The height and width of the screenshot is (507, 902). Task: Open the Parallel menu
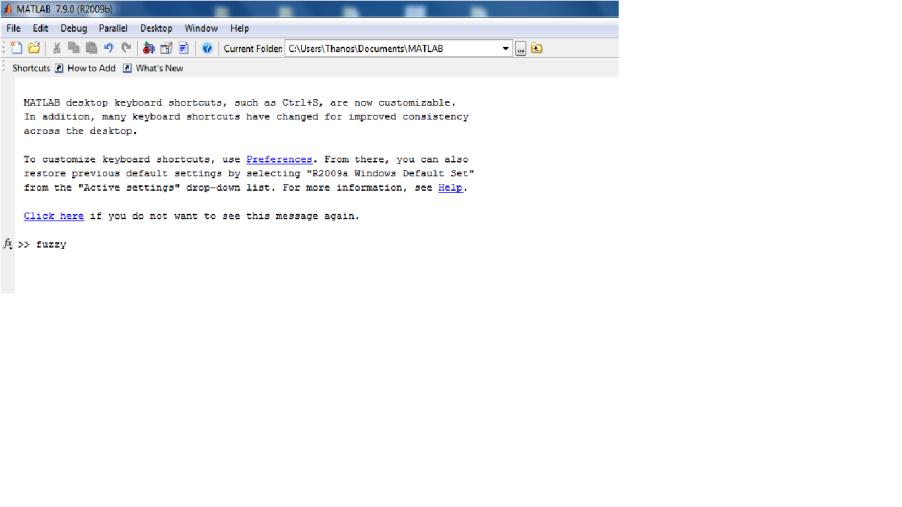tap(113, 28)
